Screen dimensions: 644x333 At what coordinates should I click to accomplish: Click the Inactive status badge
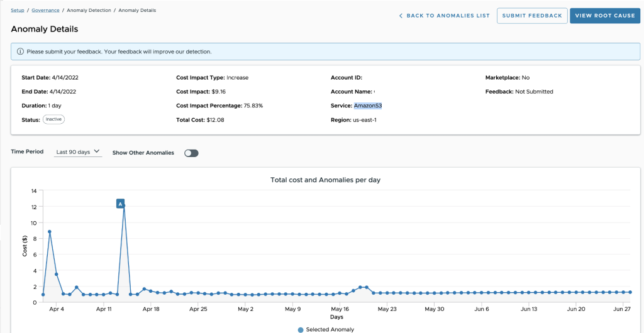point(54,119)
